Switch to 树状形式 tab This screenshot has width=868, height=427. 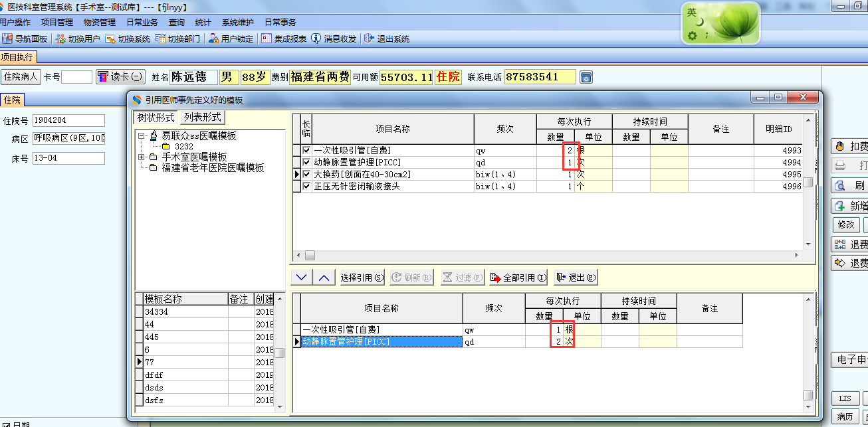[x=156, y=118]
